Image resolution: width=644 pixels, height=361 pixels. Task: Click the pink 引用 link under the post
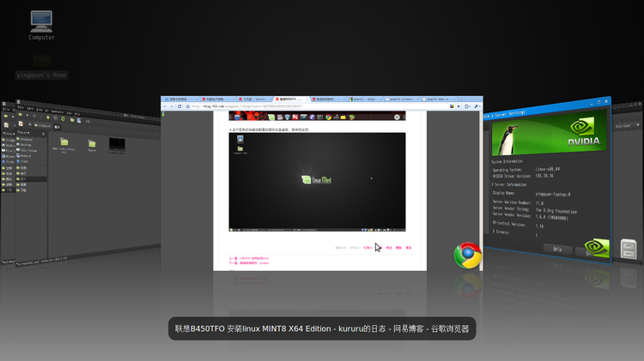(x=368, y=248)
